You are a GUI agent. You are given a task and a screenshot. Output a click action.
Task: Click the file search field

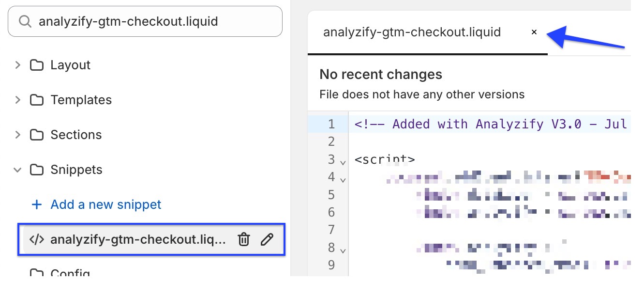pyautogui.click(x=145, y=21)
